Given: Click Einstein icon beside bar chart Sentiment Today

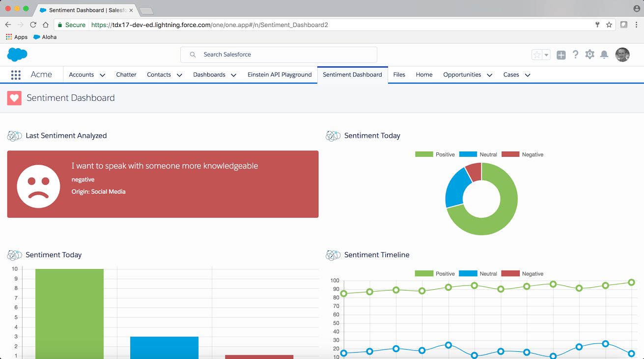Looking at the screenshot, I should pyautogui.click(x=15, y=255).
